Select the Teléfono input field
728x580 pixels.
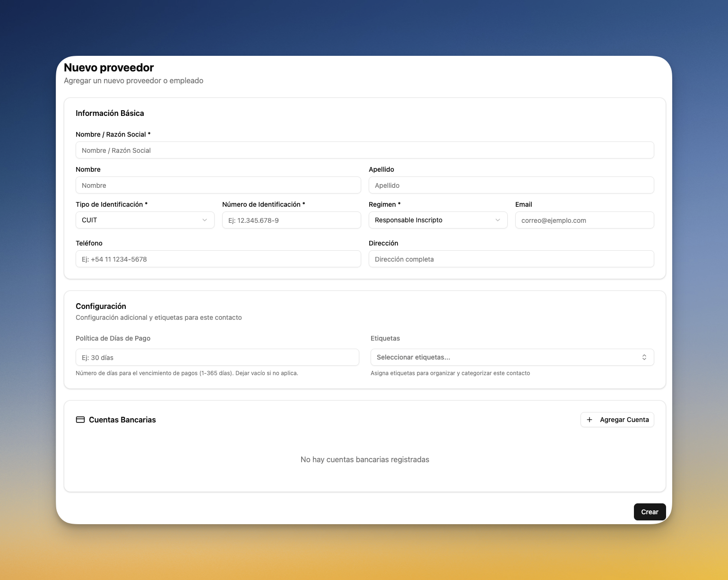(x=218, y=259)
